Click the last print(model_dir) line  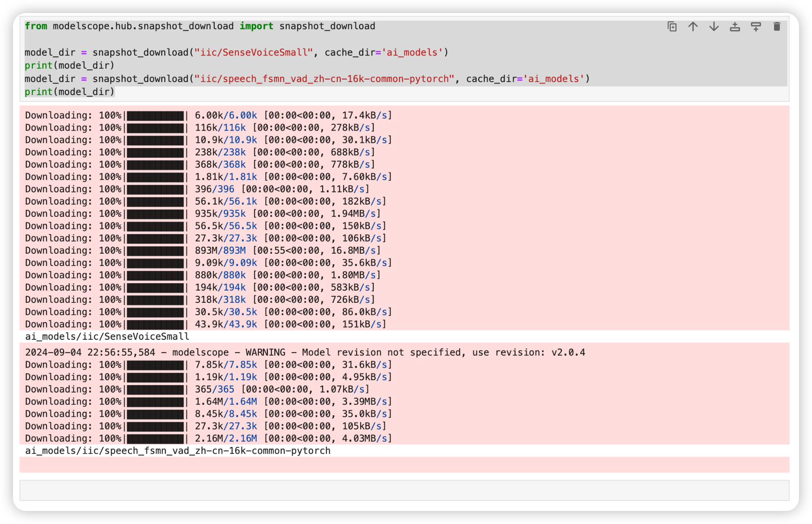coord(69,92)
